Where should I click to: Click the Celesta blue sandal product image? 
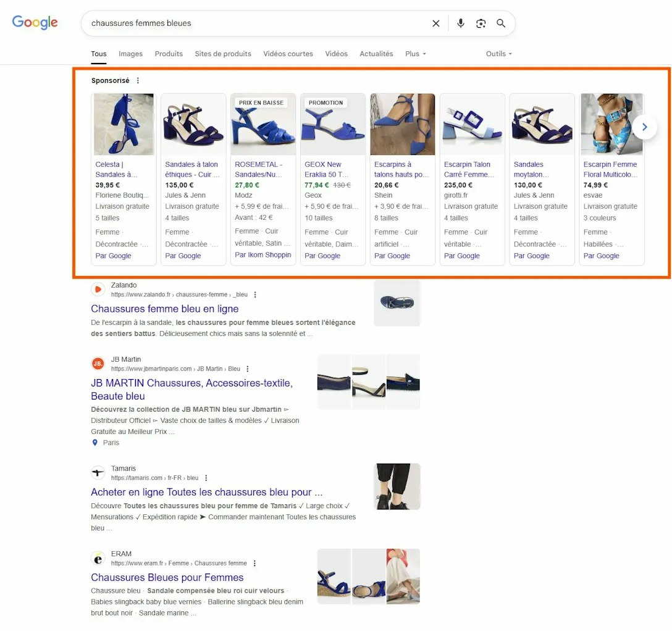coord(124,124)
